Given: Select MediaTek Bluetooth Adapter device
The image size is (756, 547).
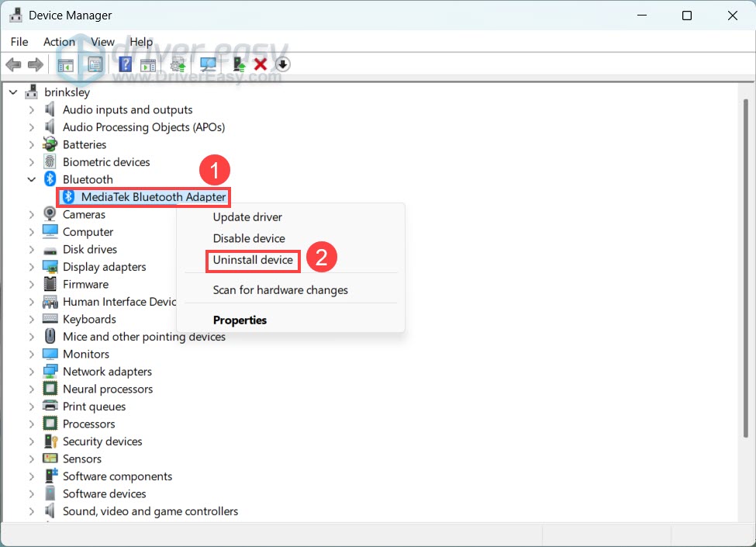Looking at the screenshot, I should tap(154, 197).
